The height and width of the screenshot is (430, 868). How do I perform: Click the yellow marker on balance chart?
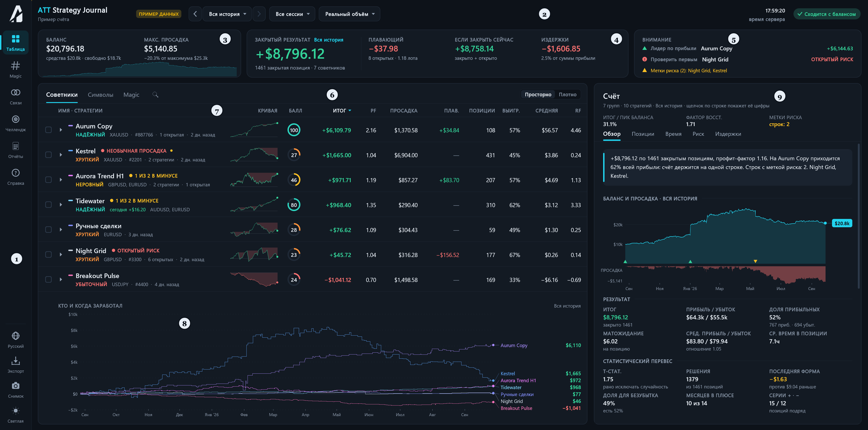tap(755, 261)
